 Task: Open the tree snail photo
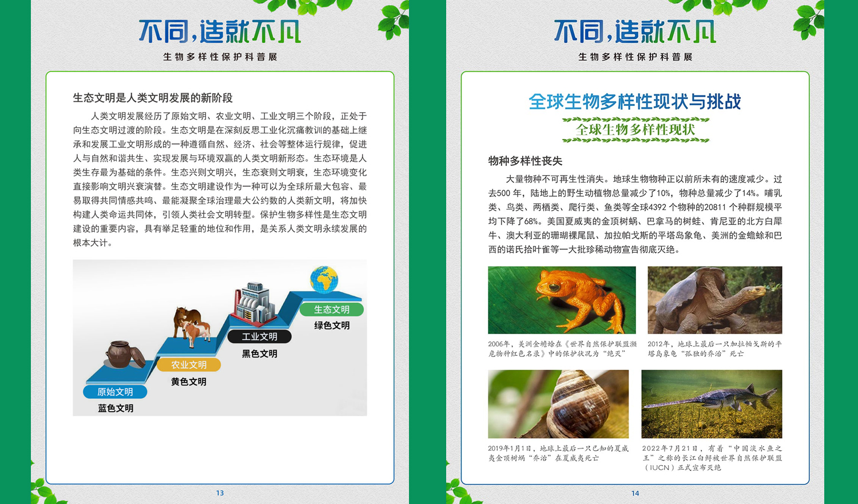coord(558,404)
